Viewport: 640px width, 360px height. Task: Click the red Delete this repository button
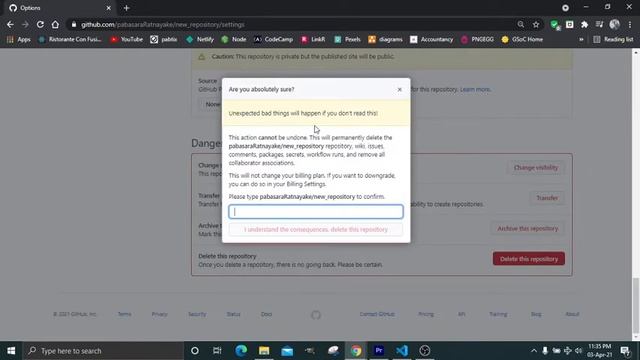(x=529, y=259)
